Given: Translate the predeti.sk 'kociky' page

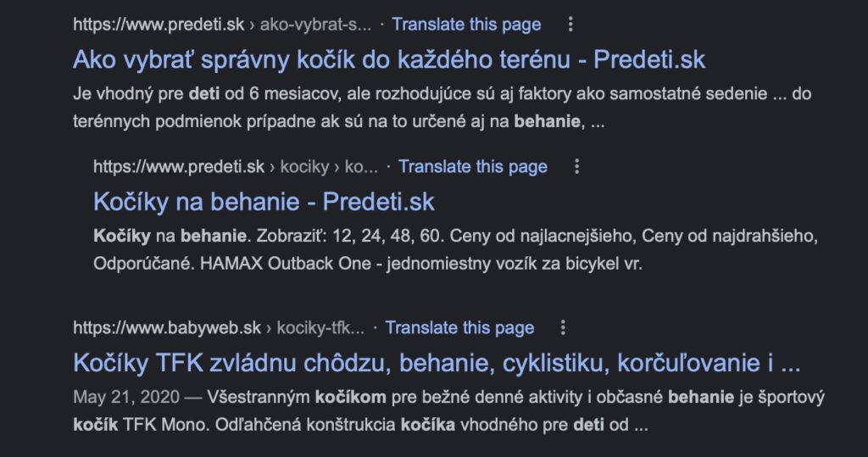Looking at the screenshot, I should (473, 167).
